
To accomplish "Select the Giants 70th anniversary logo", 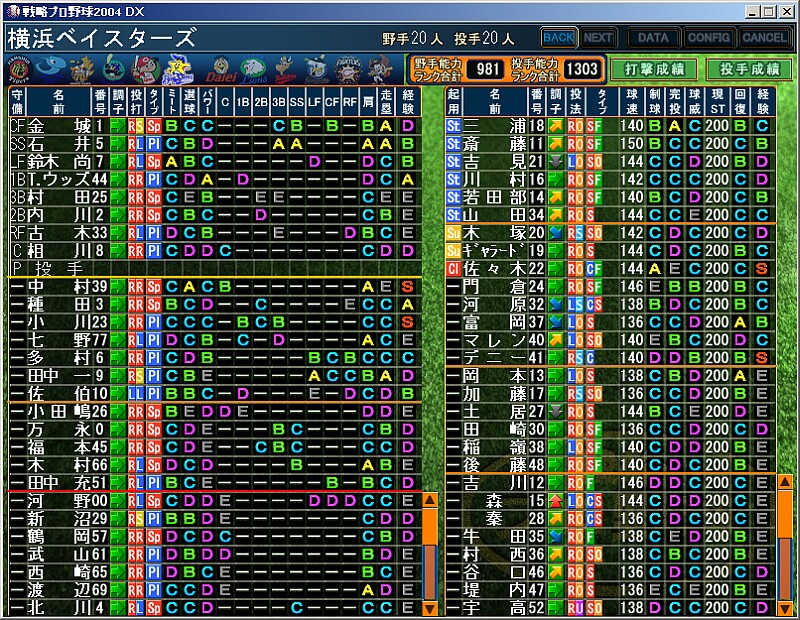I will [83, 69].
